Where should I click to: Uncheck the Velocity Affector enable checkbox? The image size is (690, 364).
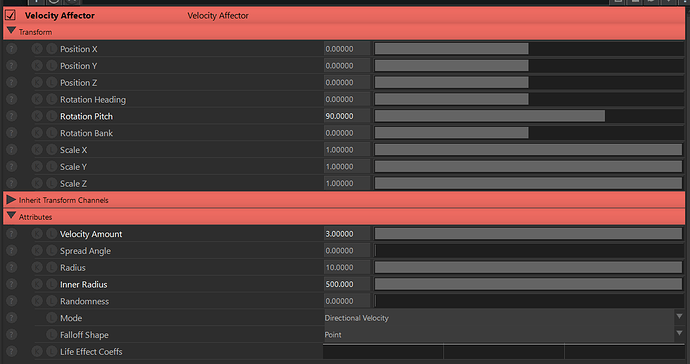coord(11,15)
